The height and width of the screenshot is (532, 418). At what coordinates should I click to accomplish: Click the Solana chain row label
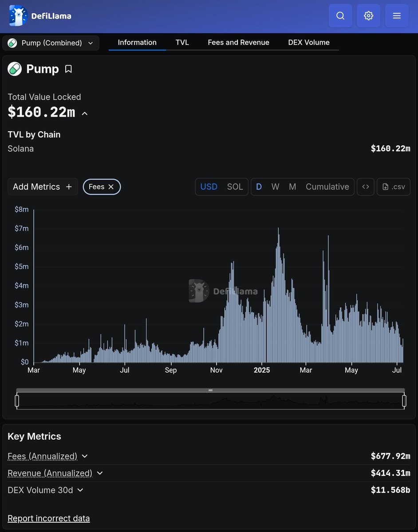coord(21,149)
